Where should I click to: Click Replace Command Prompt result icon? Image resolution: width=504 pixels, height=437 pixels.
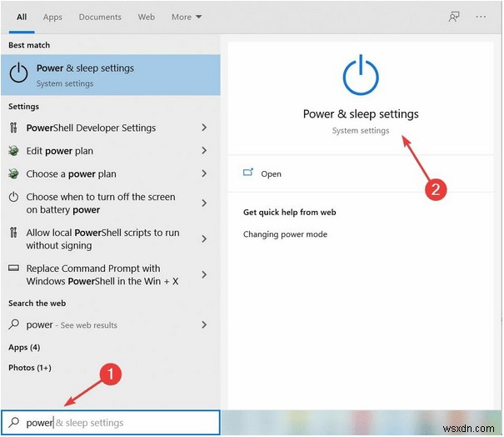pyautogui.click(x=13, y=268)
